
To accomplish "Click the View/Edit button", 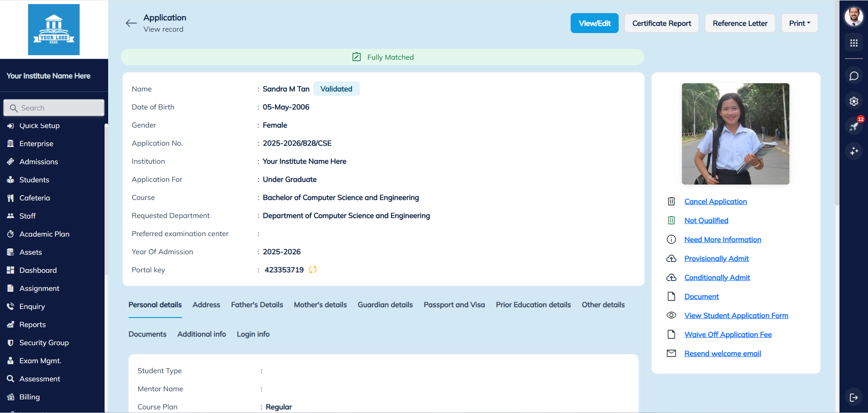I will [x=594, y=23].
